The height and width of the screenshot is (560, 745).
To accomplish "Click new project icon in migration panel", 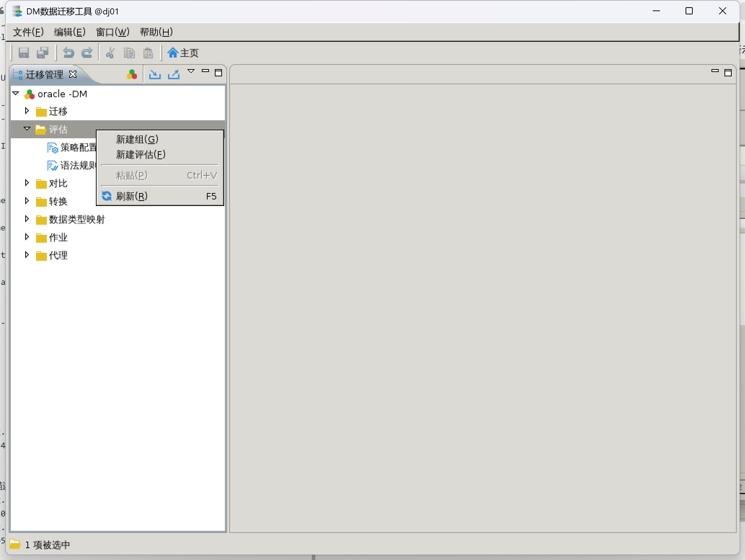I will point(132,75).
